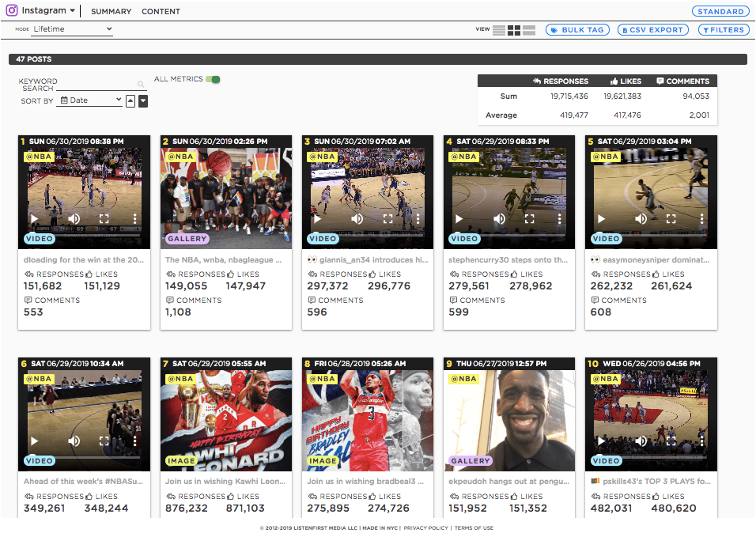Mute volume on post 1 video
Image resolution: width=756 pixels, height=537 pixels.
[x=74, y=218]
